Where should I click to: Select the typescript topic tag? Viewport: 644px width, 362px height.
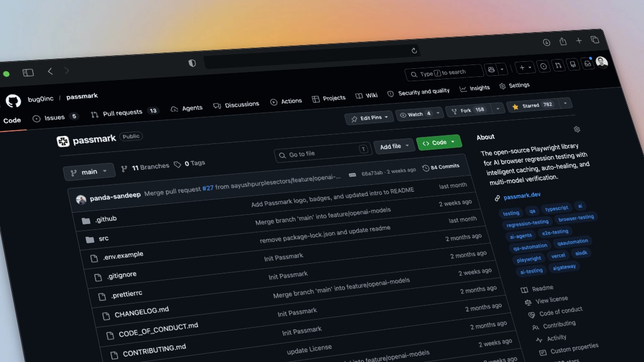point(557,208)
